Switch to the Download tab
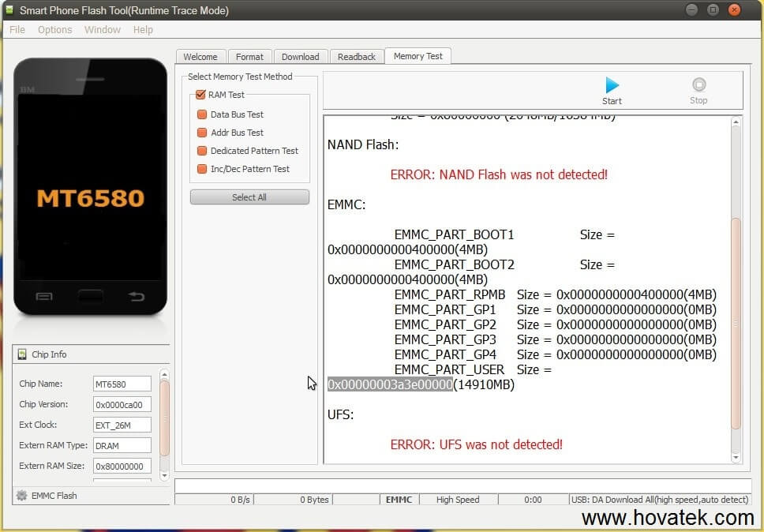 [x=300, y=56]
